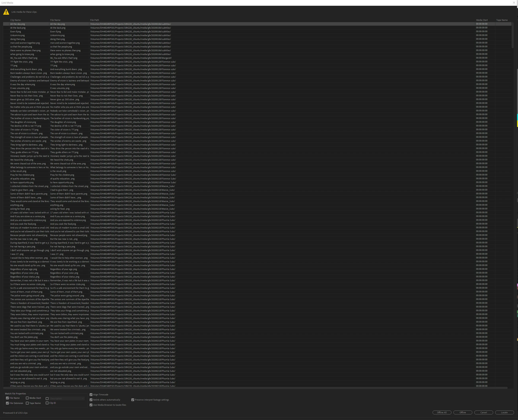518x420 pixels.
Task: Click the Offline All button
Action: click(442, 412)
